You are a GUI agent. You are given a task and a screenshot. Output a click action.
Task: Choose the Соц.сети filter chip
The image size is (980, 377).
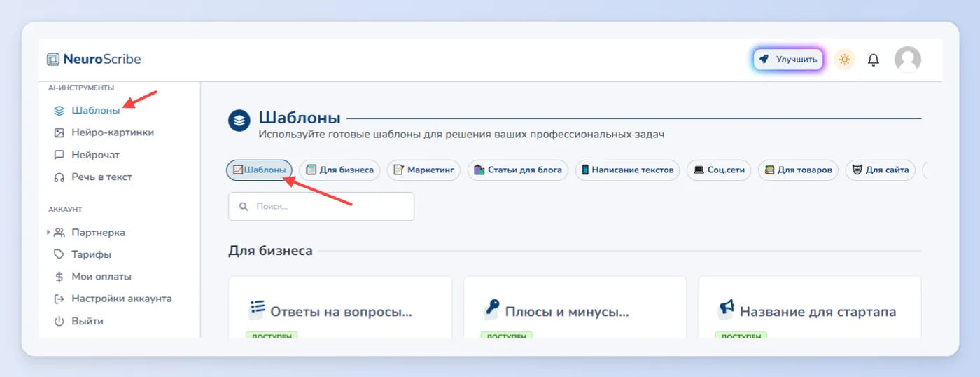point(719,170)
